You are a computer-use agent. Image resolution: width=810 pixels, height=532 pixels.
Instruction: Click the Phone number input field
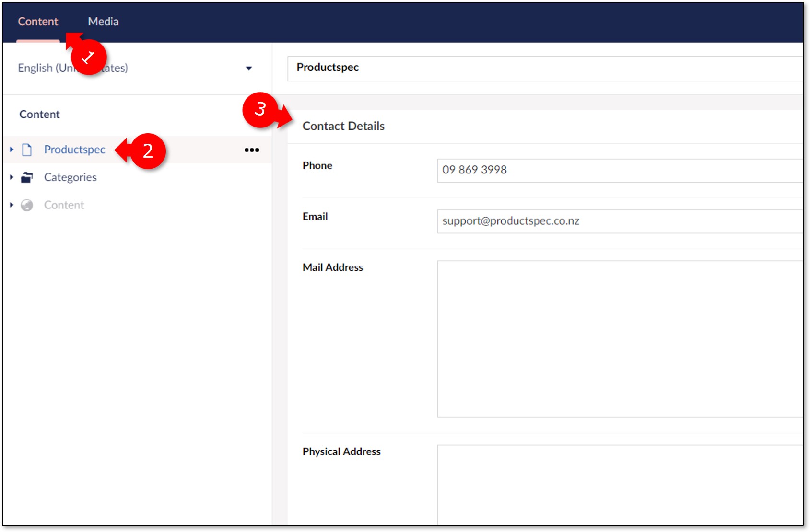pyautogui.click(x=620, y=170)
